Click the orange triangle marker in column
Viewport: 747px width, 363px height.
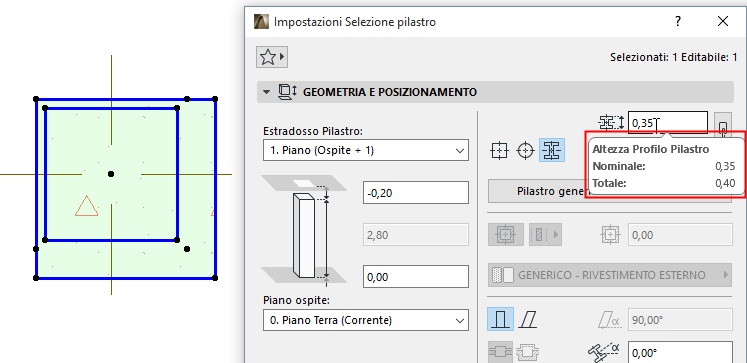[87, 206]
